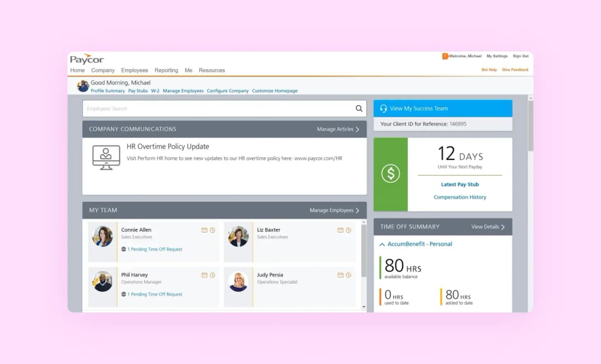Screen dimensions: 601x364
Task: Click the 0 HRS used to date value
Action: coord(393,295)
